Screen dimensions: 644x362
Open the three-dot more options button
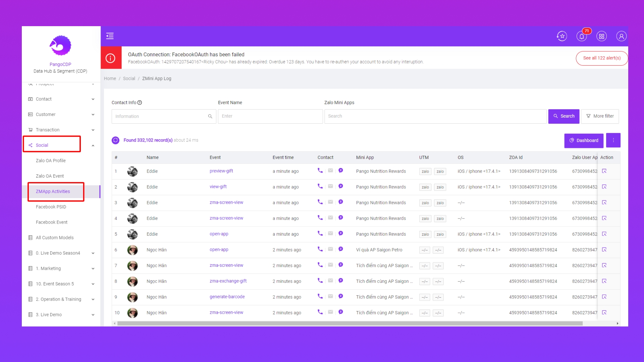click(613, 140)
